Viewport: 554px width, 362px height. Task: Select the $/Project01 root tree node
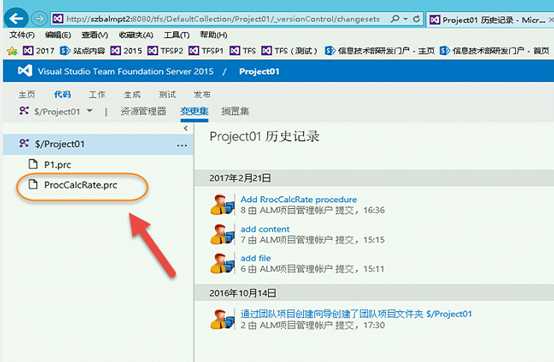(x=98, y=144)
